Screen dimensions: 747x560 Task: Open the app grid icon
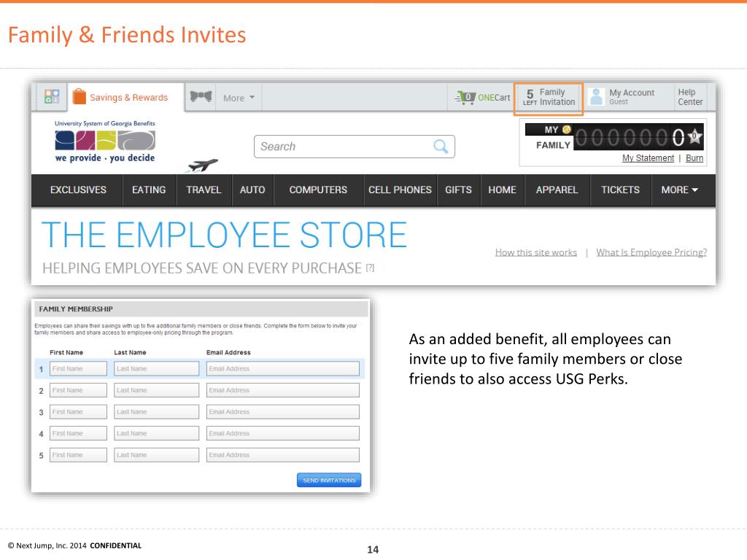[x=52, y=97]
